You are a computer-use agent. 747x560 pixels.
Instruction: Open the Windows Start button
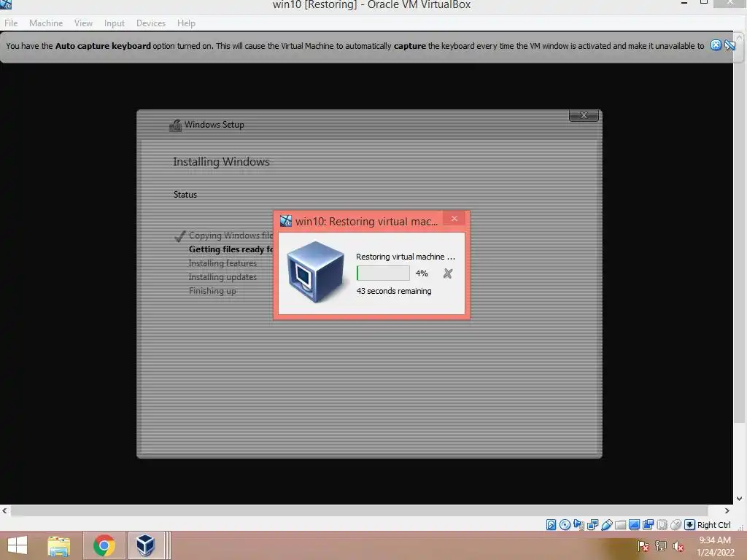pos(18,545)
